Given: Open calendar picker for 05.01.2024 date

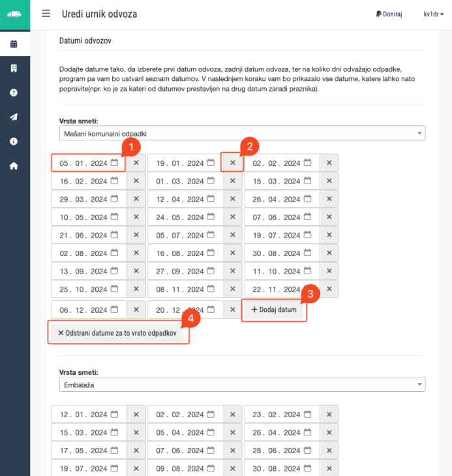Looking at the screenshot, I should (114, 163).
